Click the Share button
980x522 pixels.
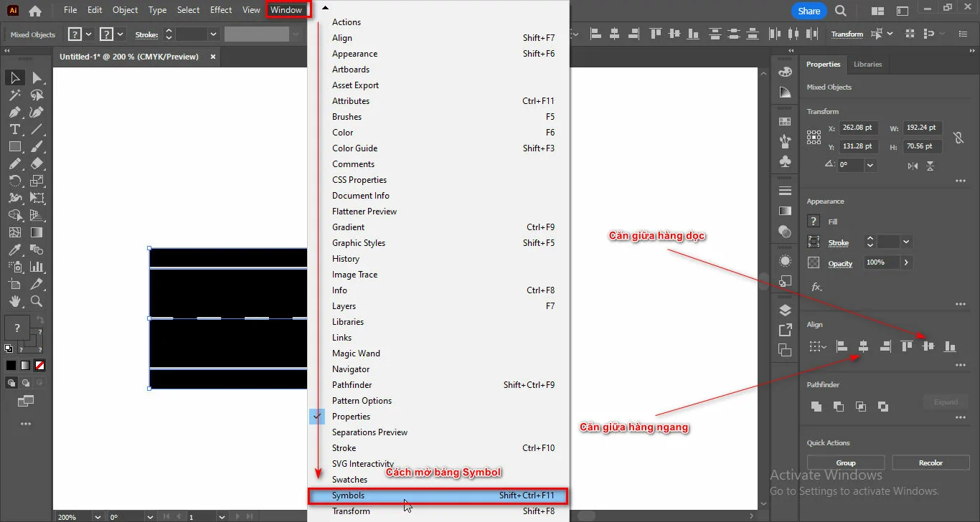coord(809,11)
